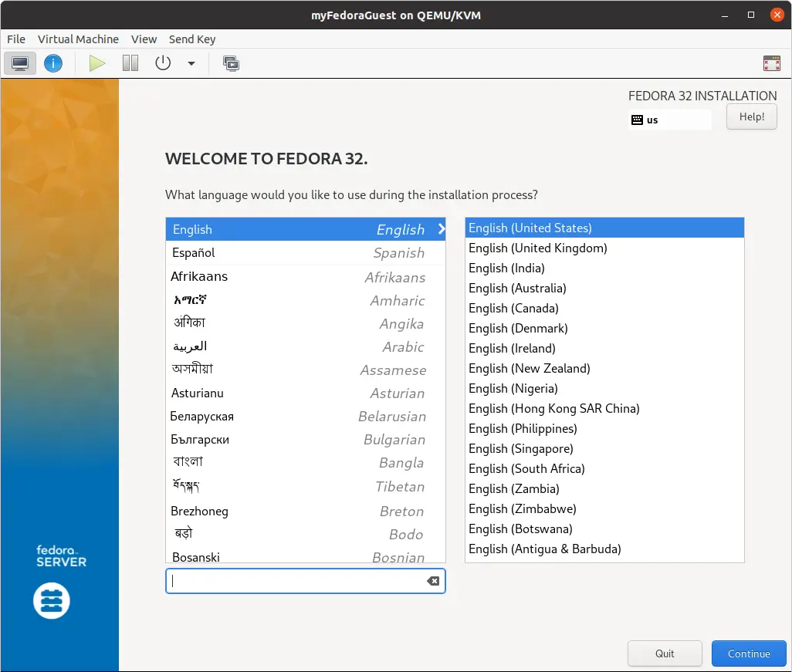Select Bodo language row
Viewport: 792px width, 672px height.
(x=306, y=534)
